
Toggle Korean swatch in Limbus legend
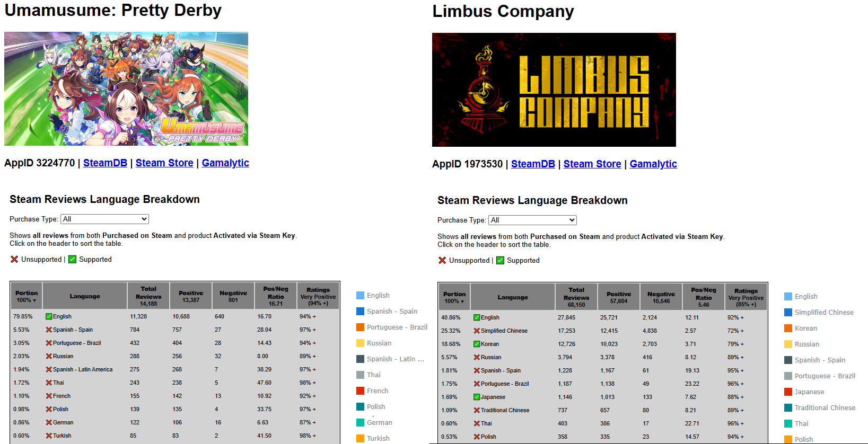click(788, 328)
